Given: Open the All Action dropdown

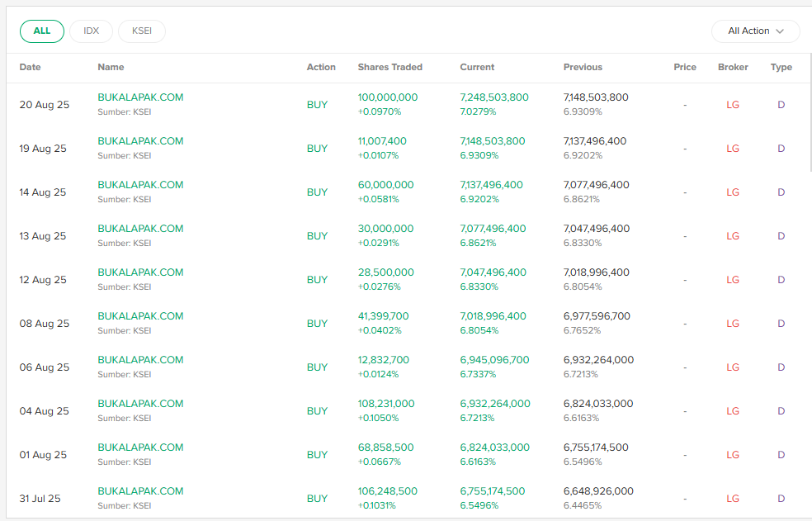Looking at the screenshot, I should (756, 31).
